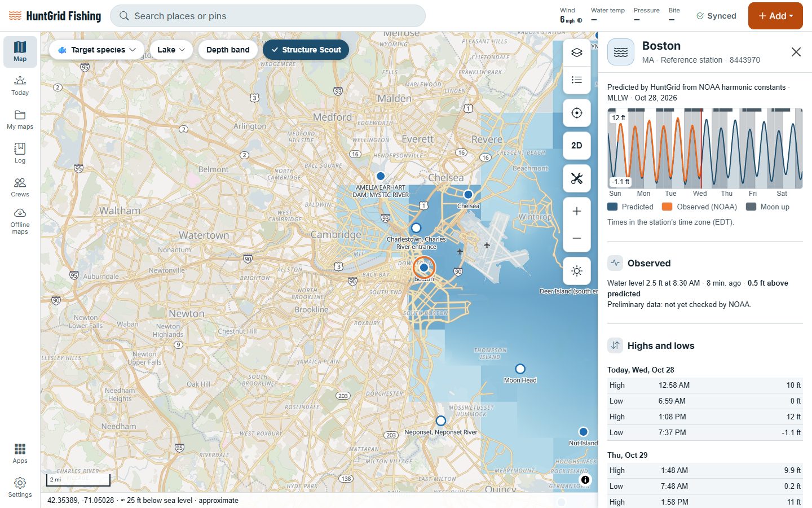Open the Depth band filter
The width and height of the screenshot is (812, 508).
tap(228, 50)
